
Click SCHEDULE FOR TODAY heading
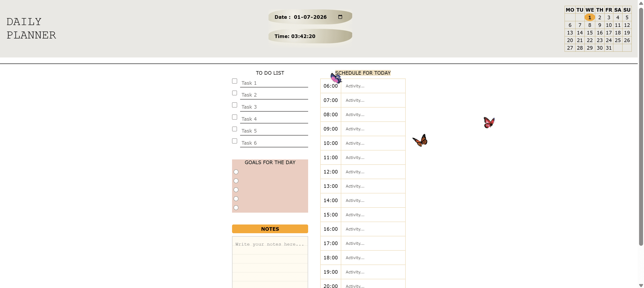(363, 73)
